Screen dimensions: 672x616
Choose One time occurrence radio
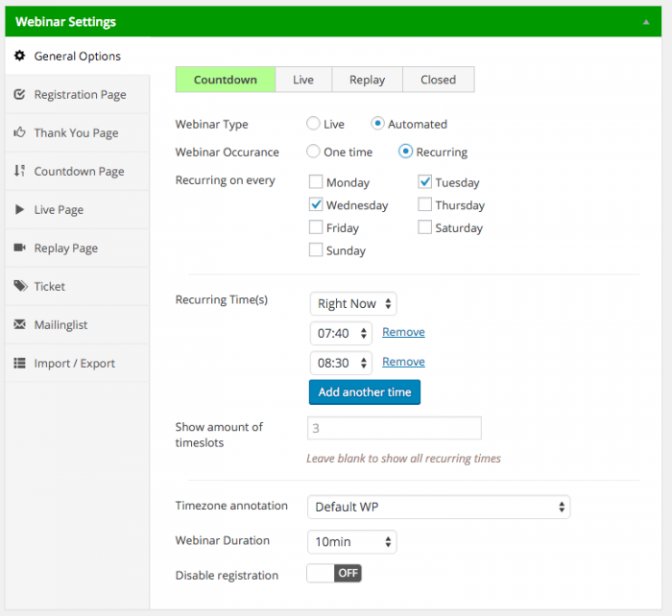click(313, 152)
